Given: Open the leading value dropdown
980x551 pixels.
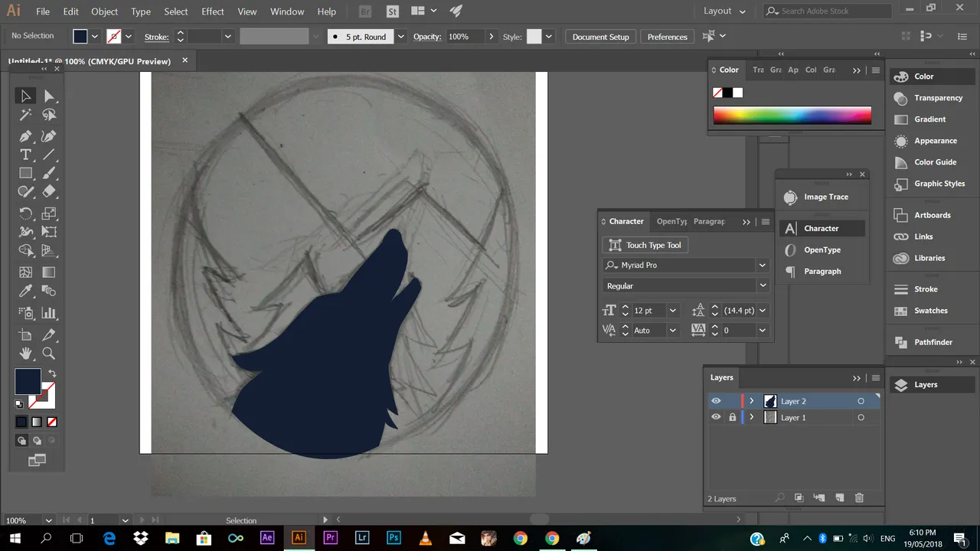Looking at the screenshot, I should [762, 310].
